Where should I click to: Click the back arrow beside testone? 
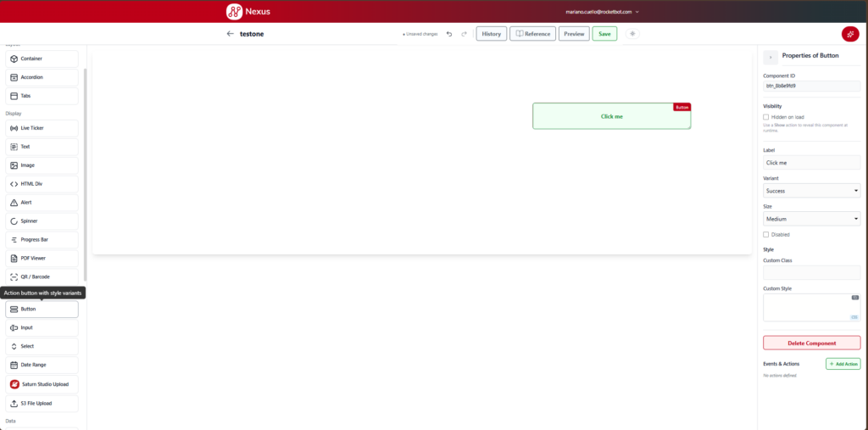tap(231, 34)
